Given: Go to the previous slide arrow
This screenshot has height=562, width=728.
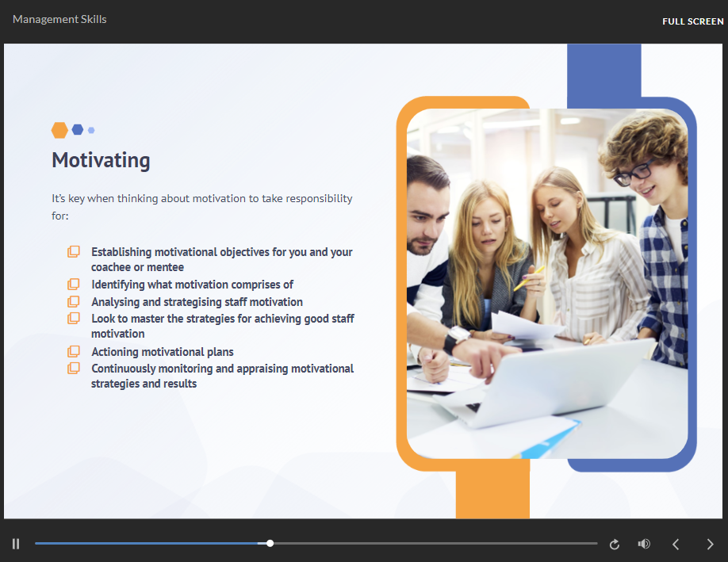Looking at the screenshot, I should tap(676, 544).
